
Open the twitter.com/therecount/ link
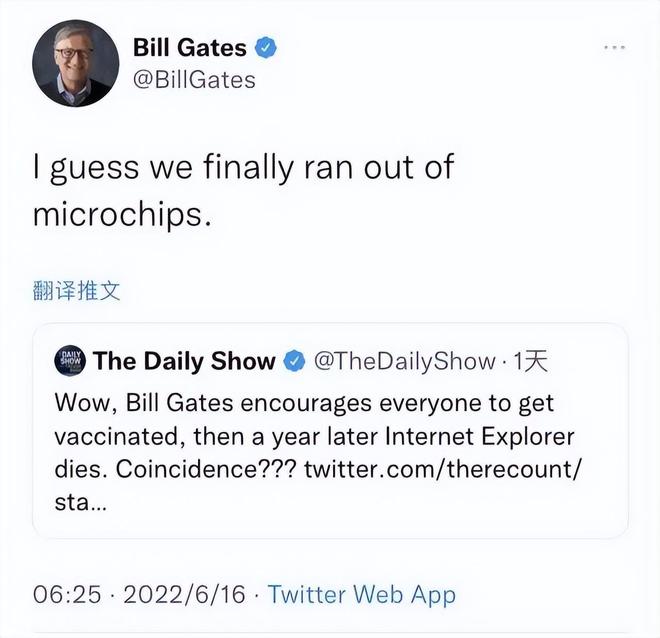(x=442, y=469)
